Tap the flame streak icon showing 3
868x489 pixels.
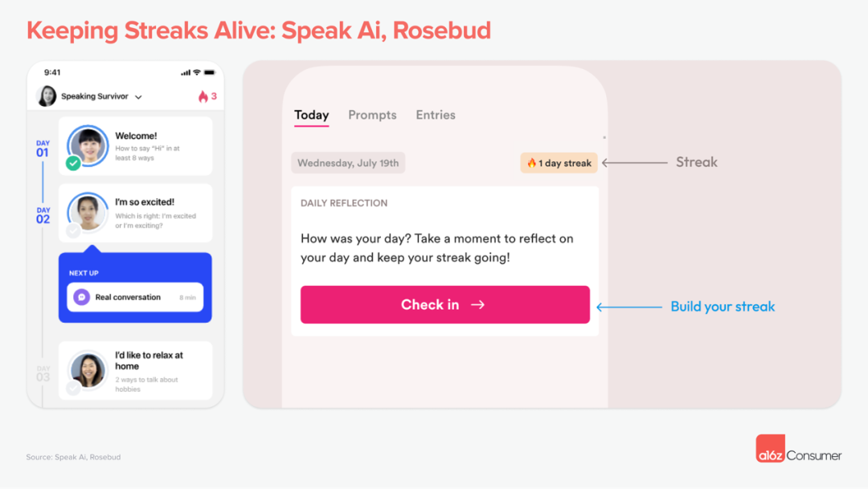click(203, 96)
